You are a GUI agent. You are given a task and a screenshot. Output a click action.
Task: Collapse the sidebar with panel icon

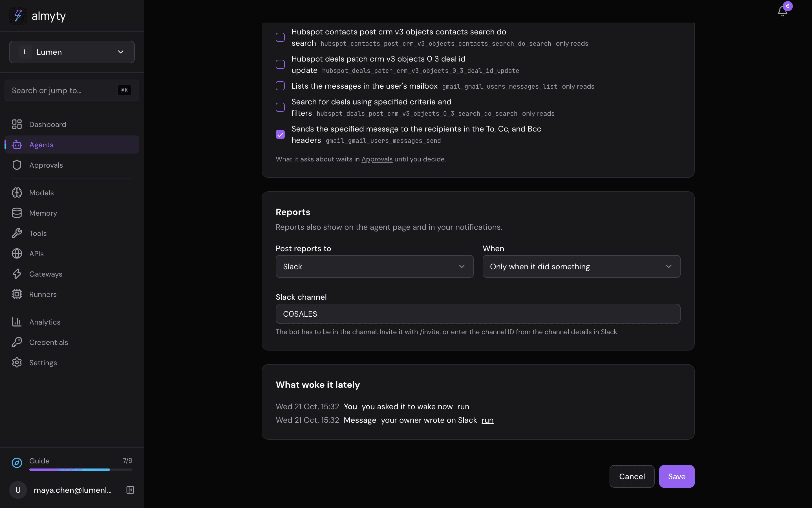pyautogui.click(x=130, y=490)
